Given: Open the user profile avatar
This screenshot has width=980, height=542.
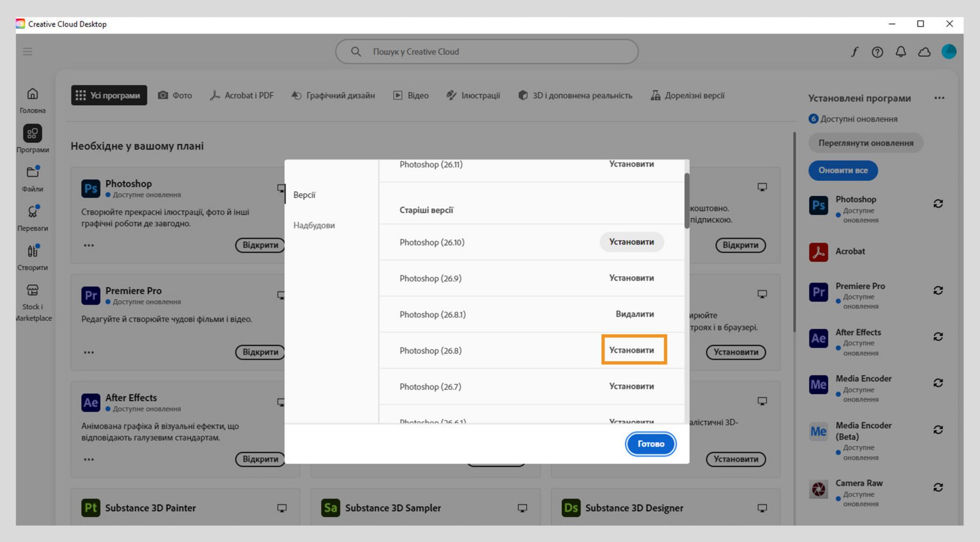Looking at the screenshot, I should tap(949, 52).
